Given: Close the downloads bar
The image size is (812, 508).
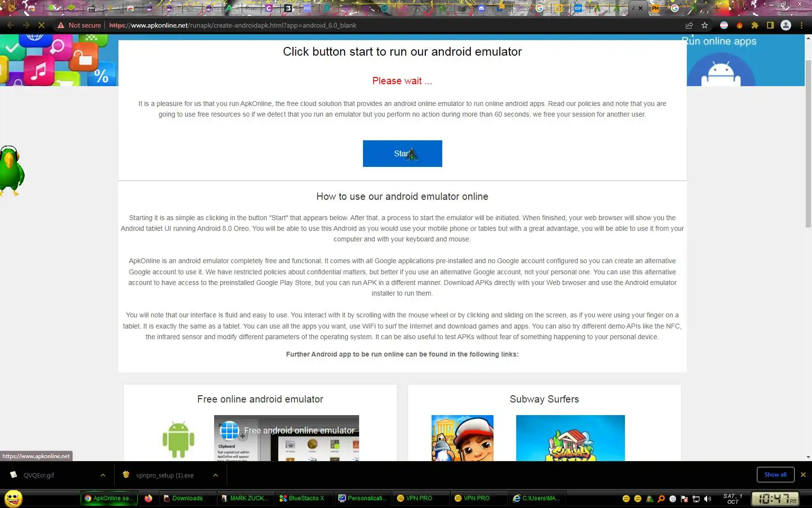Looking at the screenshot, I should pyautogui.click(x=803, y=475).
